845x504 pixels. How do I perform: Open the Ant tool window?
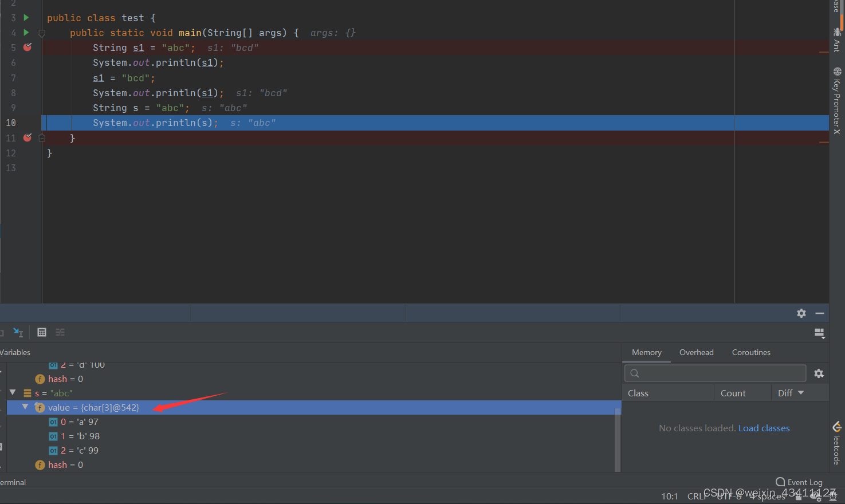coord(837,40)
